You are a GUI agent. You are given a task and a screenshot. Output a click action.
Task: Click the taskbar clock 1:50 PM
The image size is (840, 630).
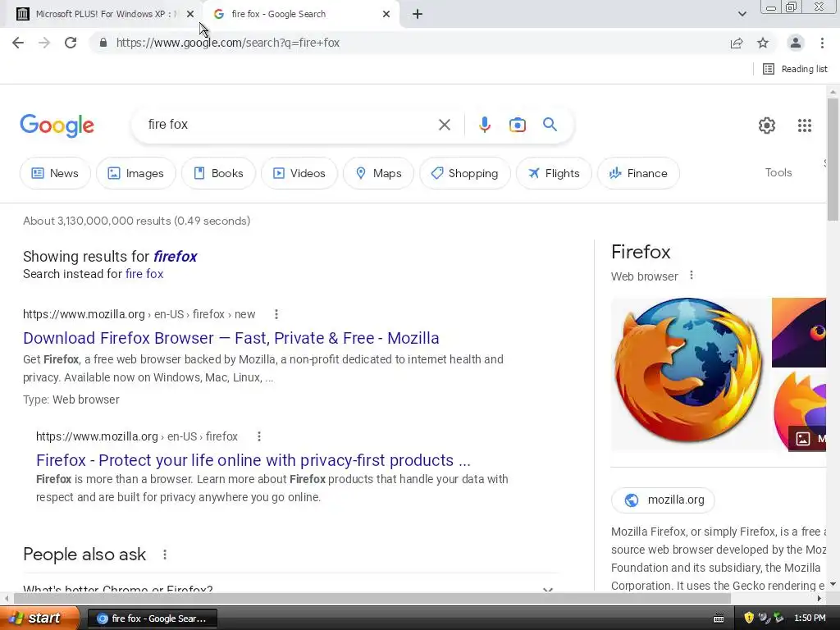[x=810, y=619]
